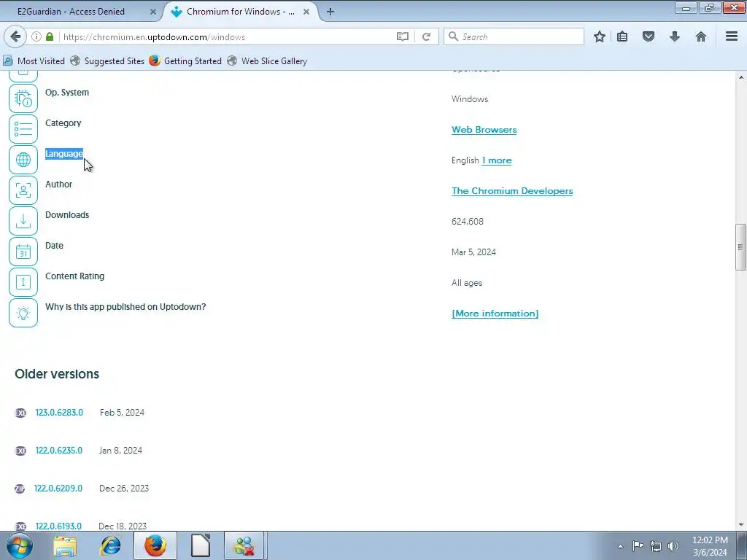Screen dimensions: 747x560
Task: Open the Web Browsers category link
Action: [484, 130]
